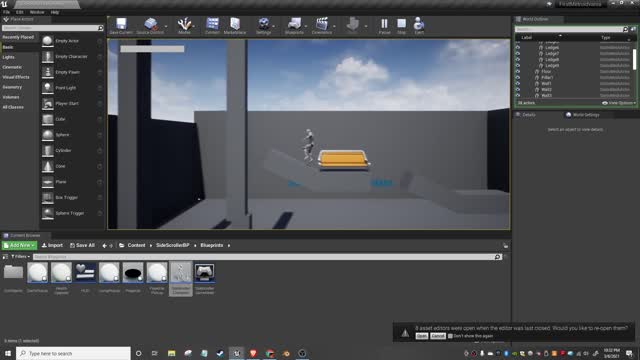Pause the running simulation
The image size is (640, 360).
tap(384, 24)
